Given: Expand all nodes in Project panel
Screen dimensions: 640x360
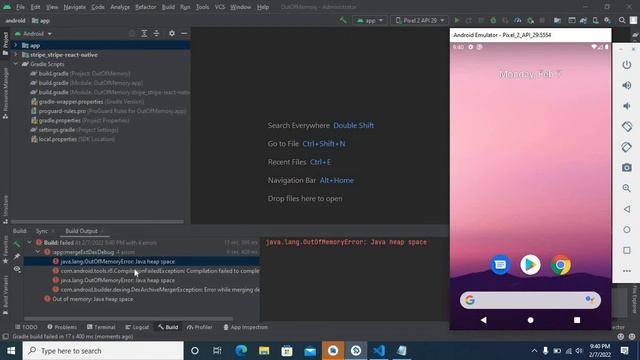Looking at the screenshot, I should click(x=144, y=33).
